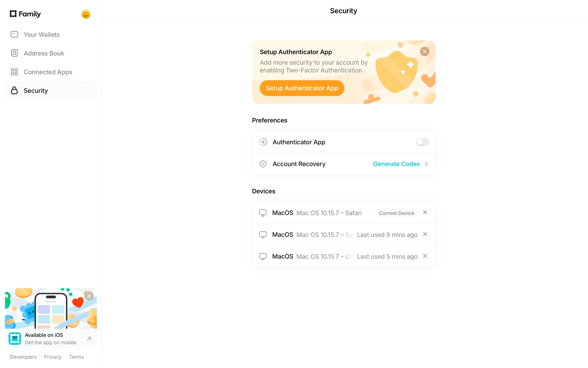
Task: Click the Family logo icon
Action: coord(13,14)
